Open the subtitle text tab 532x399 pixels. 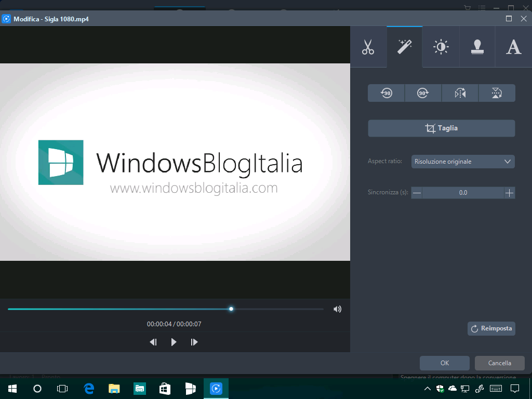click(x=513, y=47)
